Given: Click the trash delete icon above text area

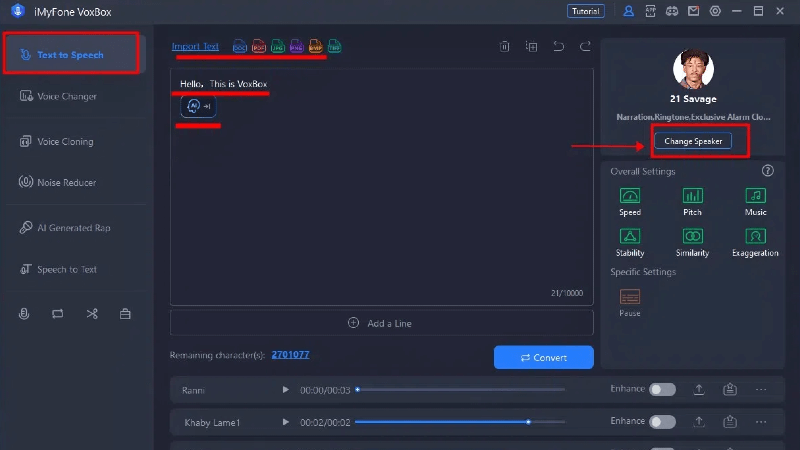Looking at the screenshot, I should (x=505, y=46).
